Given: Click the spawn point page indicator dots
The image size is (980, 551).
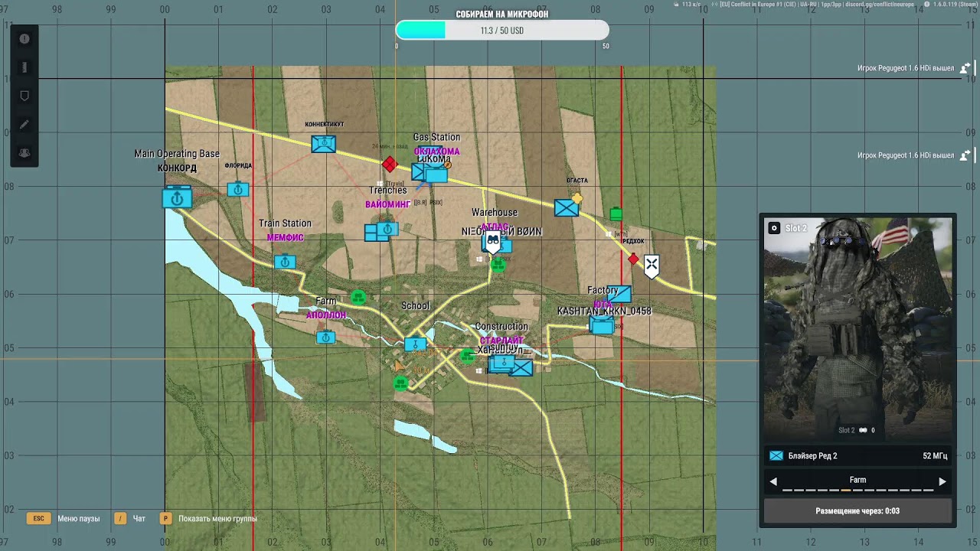Looking at the screenshot, I should (x=857, y=491).
